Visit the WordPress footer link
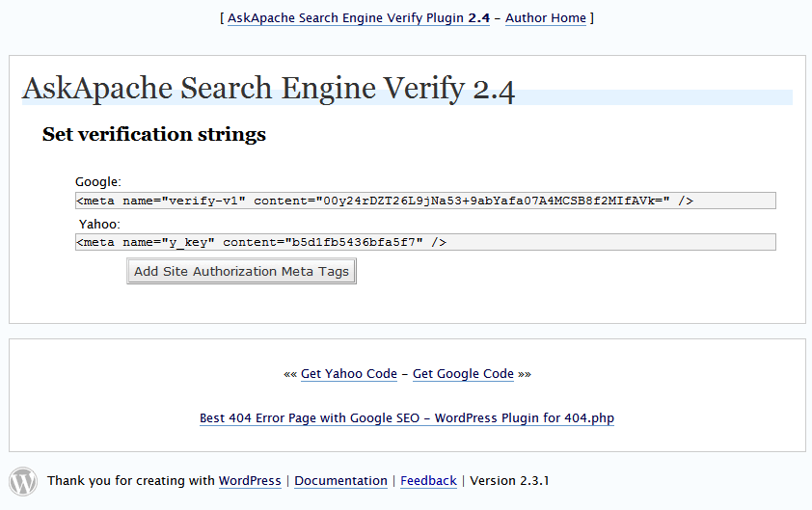This screenshot has width=812, height=510. tap(250, 480)
